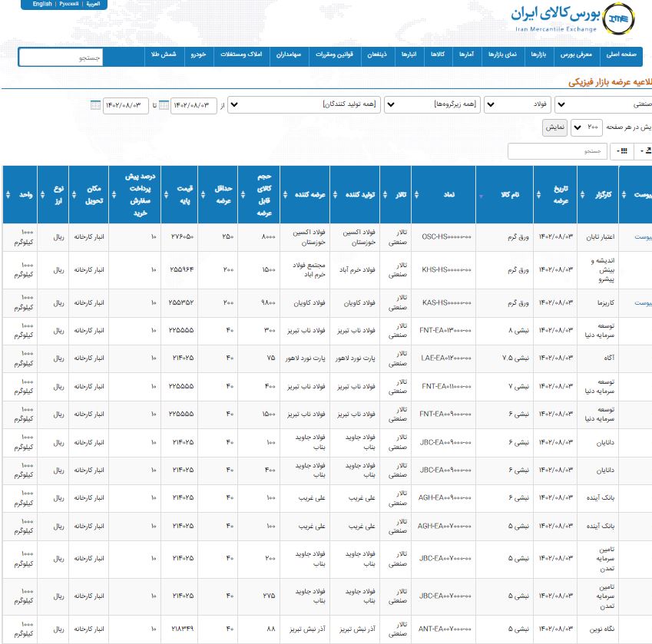
Task: Open the پیوست link in the KAS-HS row
Action: click(x=643, y=303)
